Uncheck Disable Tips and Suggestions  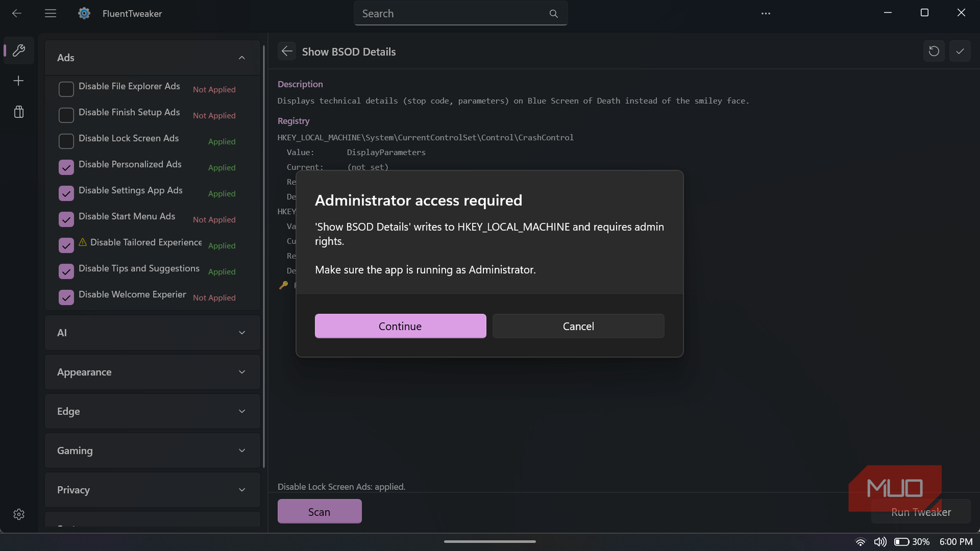click(x=66, y=271)
